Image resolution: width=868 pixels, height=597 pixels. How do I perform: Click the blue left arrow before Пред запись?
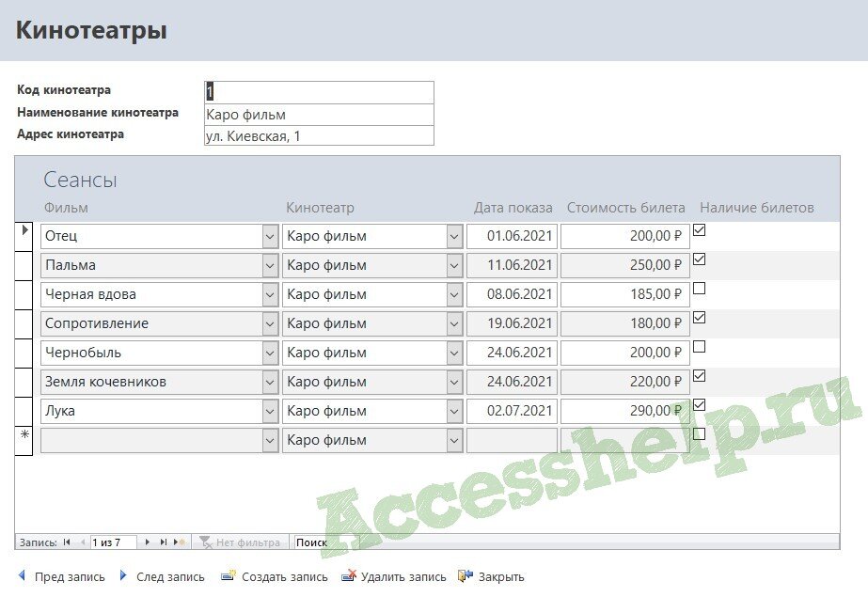tap(22, 575)
